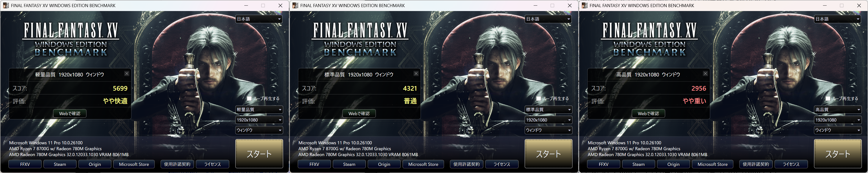Expand the 標準品質 quality dropdown
Viewport: 868px width, 173px height.
tap(548, 110)
